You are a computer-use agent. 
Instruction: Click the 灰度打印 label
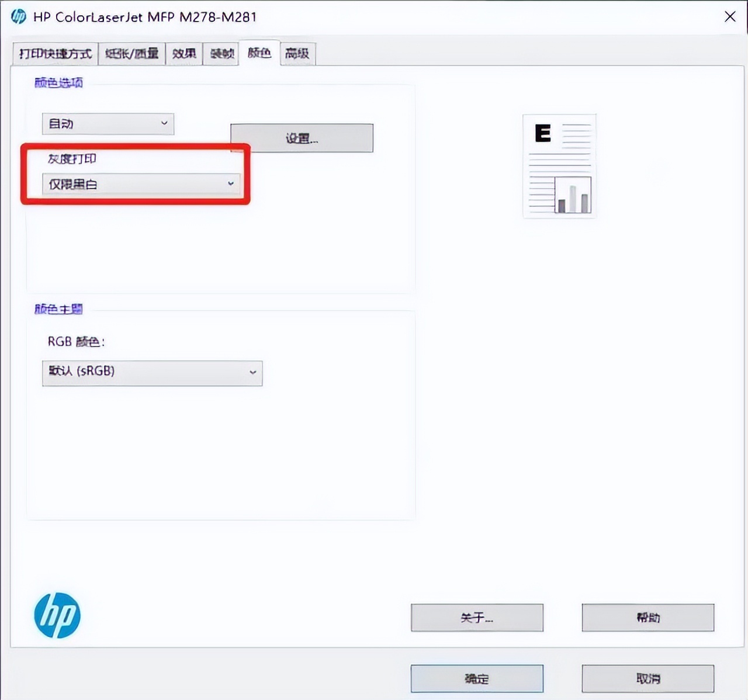click(x=72, y=159)
